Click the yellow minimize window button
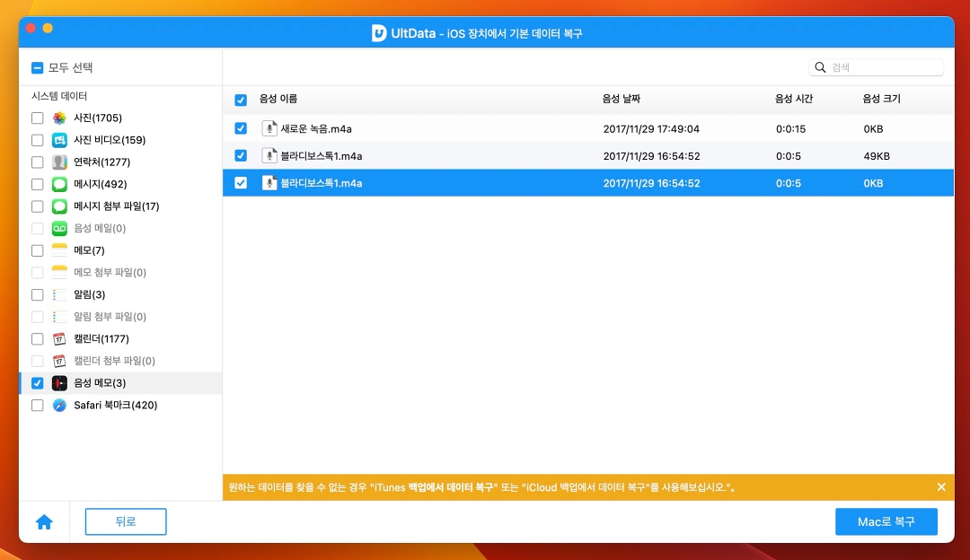 point(48,29)
